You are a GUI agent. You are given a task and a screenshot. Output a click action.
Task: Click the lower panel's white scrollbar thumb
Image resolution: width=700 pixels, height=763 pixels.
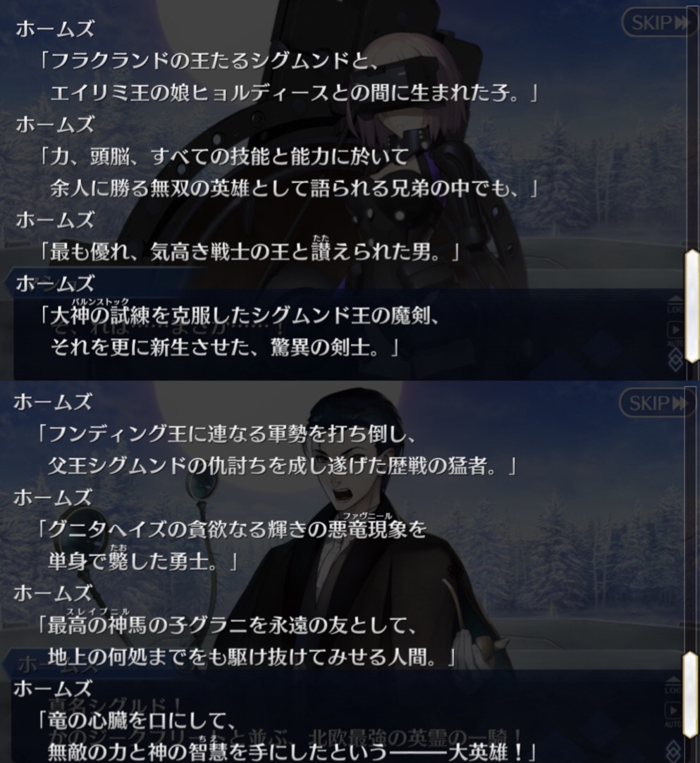tap(690, 695)
